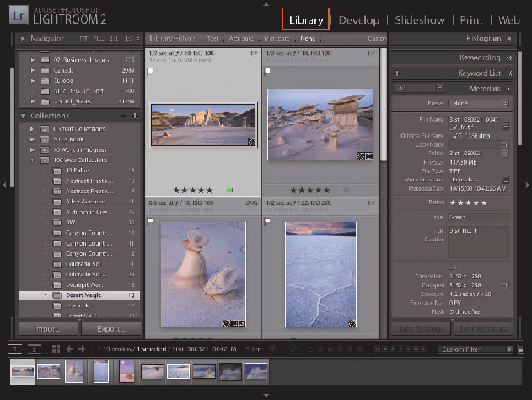
Task: Click the Import button
Action: coord(48,329)
